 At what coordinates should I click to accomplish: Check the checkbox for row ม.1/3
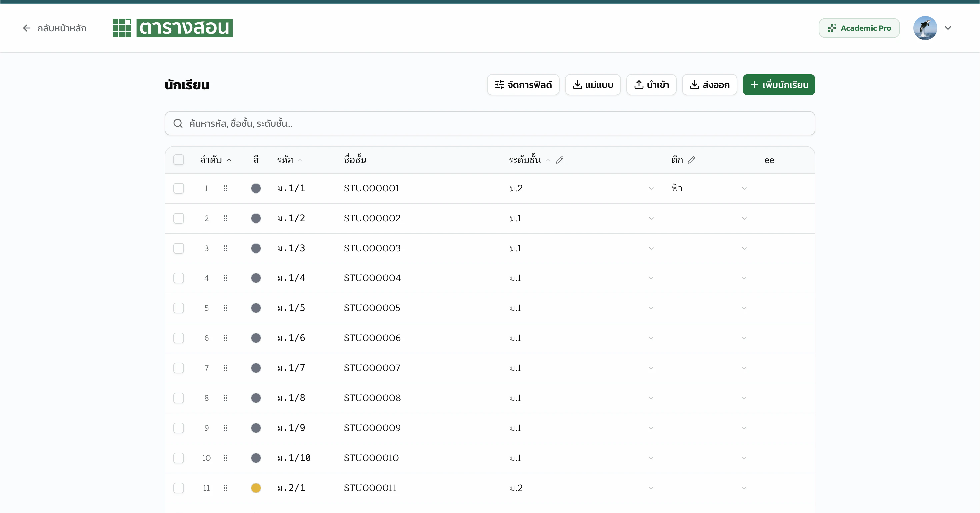coord(178,248)
